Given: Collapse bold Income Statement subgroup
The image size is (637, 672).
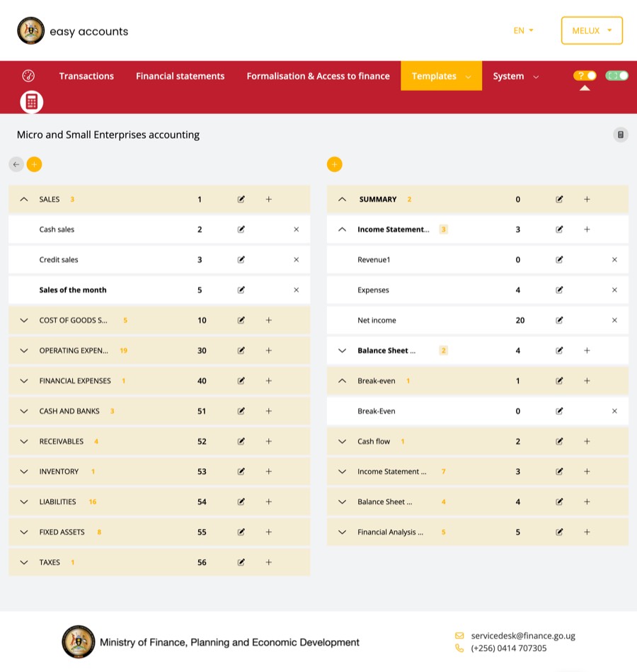Looking at the screenshot, I should point(343,229).
